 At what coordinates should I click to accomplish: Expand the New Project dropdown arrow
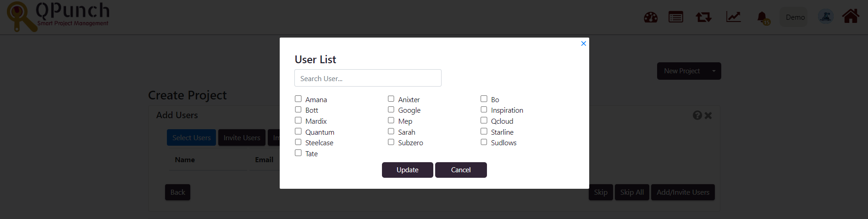pyautogui.click(x=714, y=71)
